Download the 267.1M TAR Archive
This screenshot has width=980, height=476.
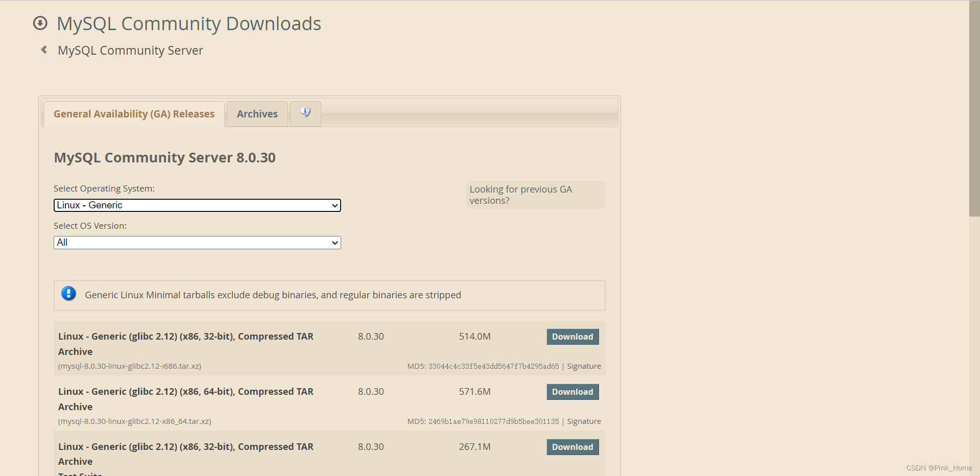click(572, 447)
